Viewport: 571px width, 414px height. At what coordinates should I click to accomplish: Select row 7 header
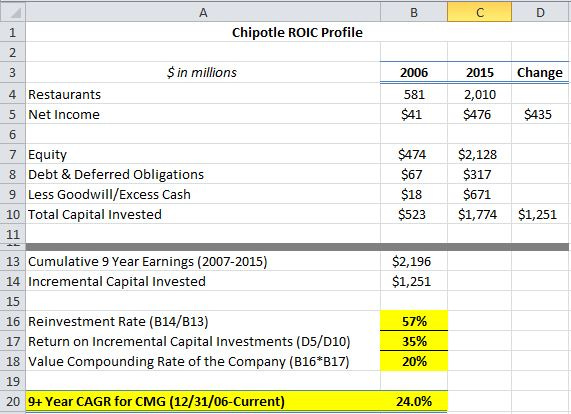click(13, 154)
